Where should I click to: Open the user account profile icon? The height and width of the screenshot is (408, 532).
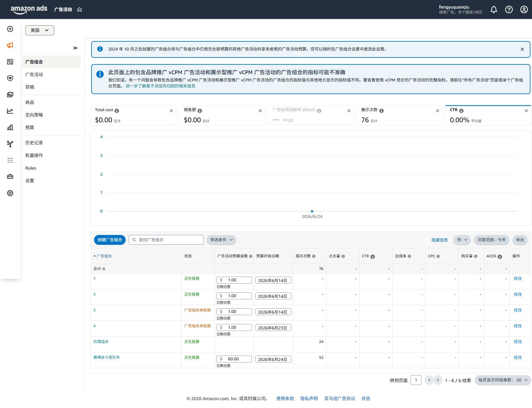click(x=524, y=9)
